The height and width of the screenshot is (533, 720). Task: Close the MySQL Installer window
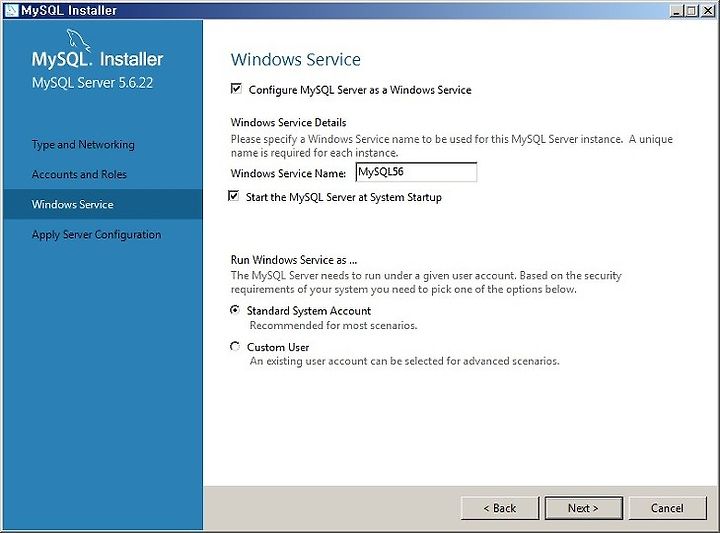click(x=708, y=11)
